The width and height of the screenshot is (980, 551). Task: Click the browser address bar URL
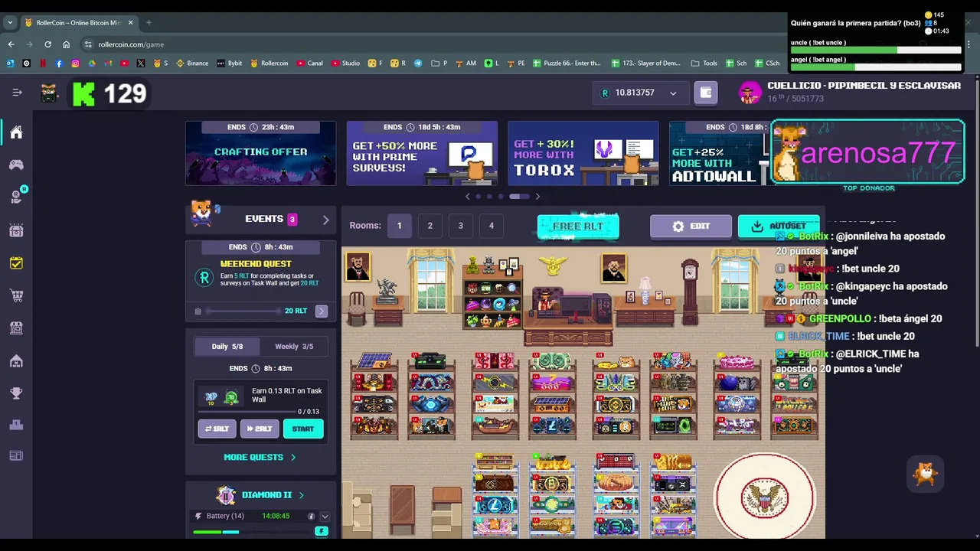click(131, 44)
